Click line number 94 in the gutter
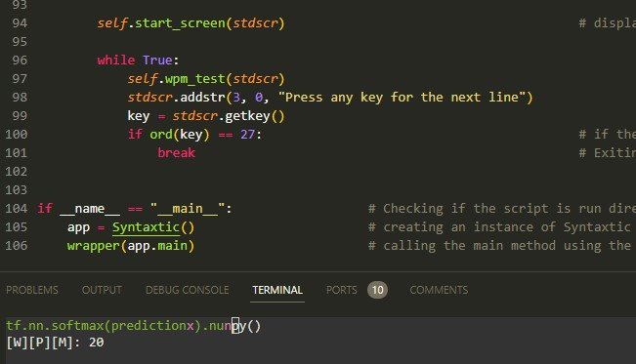 pos(20,23)
